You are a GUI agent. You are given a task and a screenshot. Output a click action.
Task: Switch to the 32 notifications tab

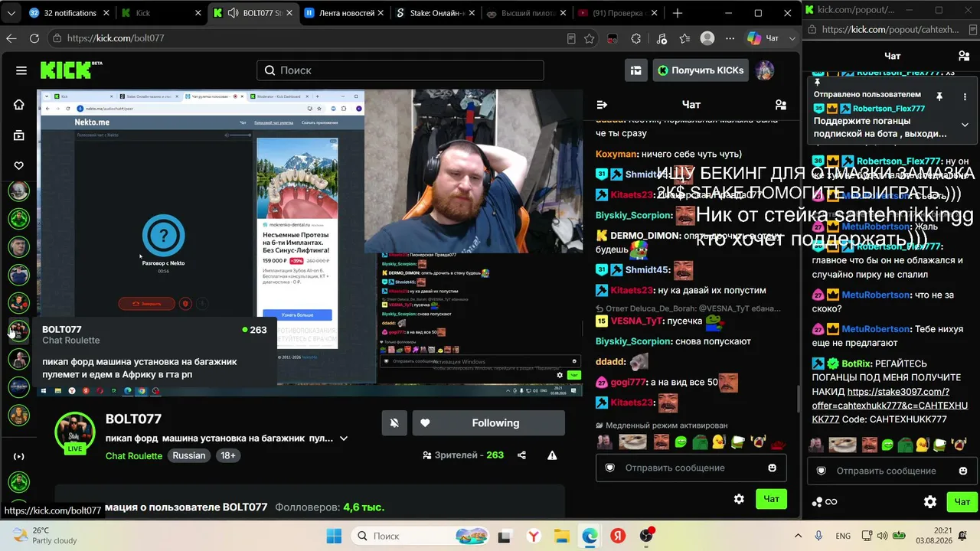(x=68, y=13)
